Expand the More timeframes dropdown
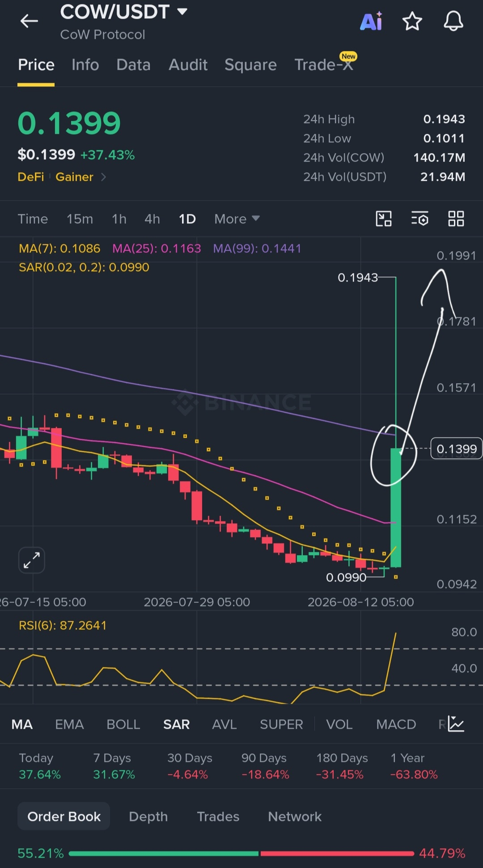This screenshot has height=868, width=483. point(237,219)
